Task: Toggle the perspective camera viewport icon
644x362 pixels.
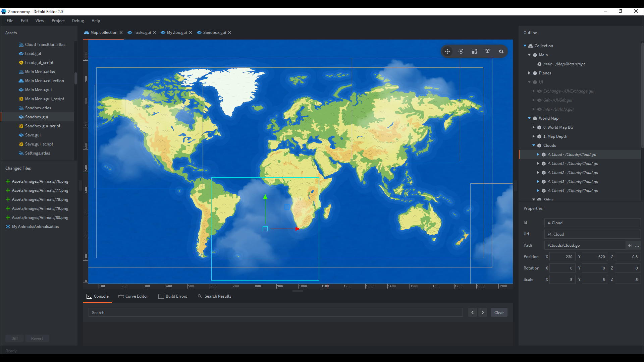Action: pyautogui.click(x=488, y=51)
